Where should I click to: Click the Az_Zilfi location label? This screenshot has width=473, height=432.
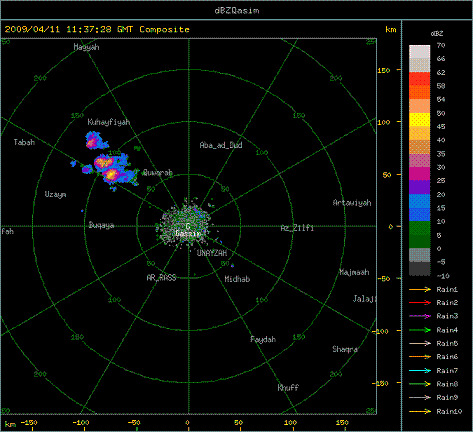(x=297, y=228)
